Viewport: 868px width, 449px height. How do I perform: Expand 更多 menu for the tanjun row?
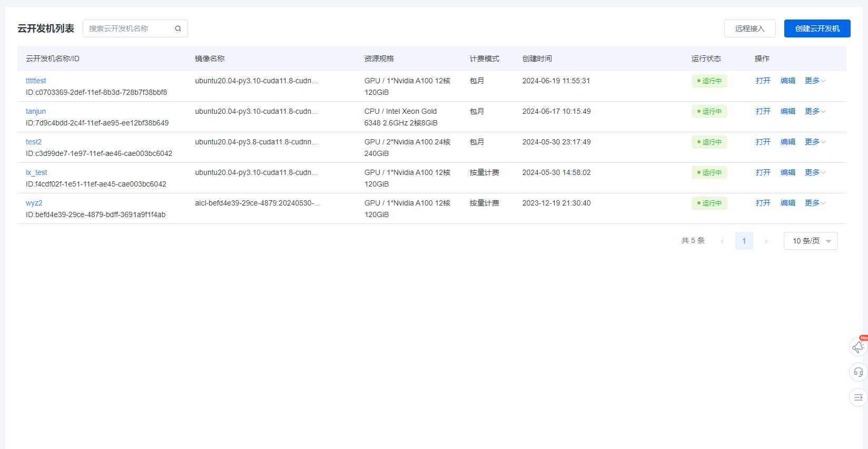pyautogui.click(x=815, y=111)
